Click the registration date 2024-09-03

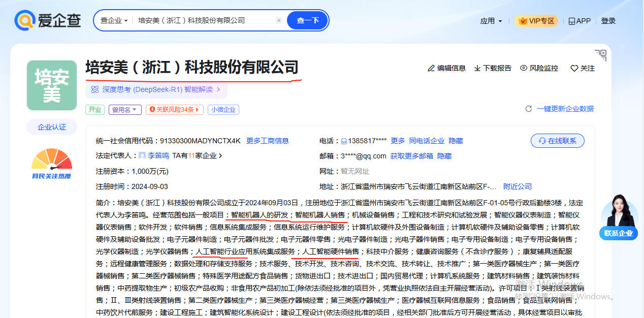(x=149, y=186)
